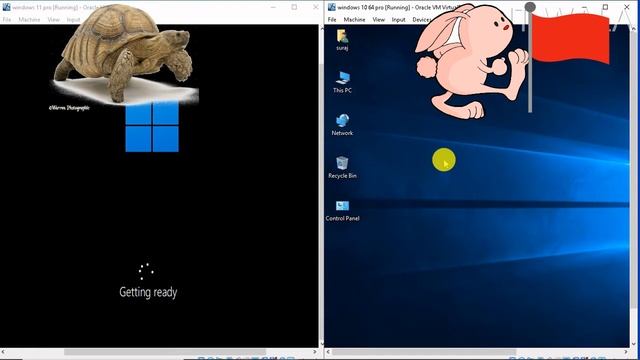Click left scroll arrow in windows 11 VM window
640x360 pixels.
click(x=3, y=352)
